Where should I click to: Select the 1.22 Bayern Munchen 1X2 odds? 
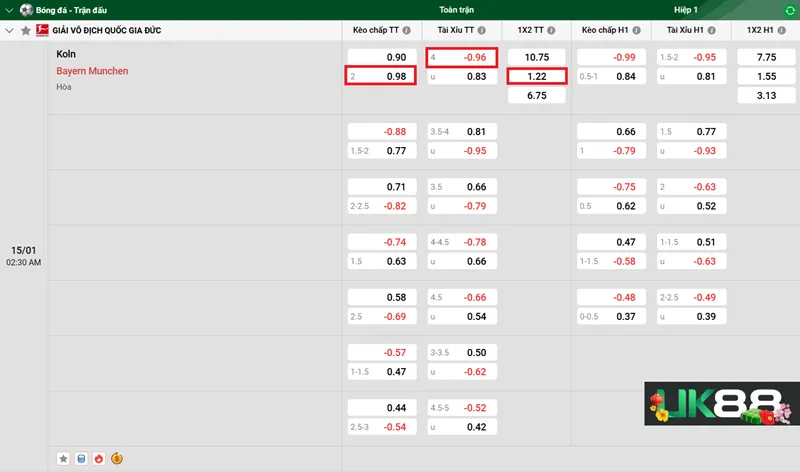[x=537, y=77]
